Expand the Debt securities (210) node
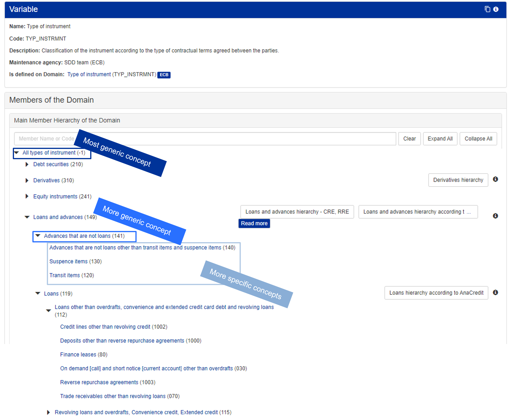The height and width of the screenshot is (420, 513). click(27, 165)
